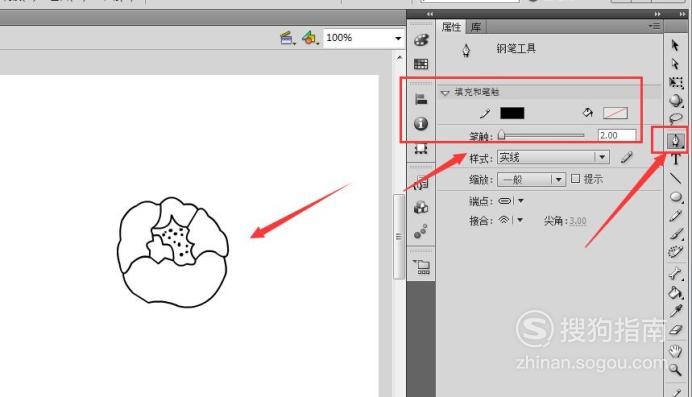Switch to the 属性 tab
Screen dimensions: 692x397
coord(451,27)
